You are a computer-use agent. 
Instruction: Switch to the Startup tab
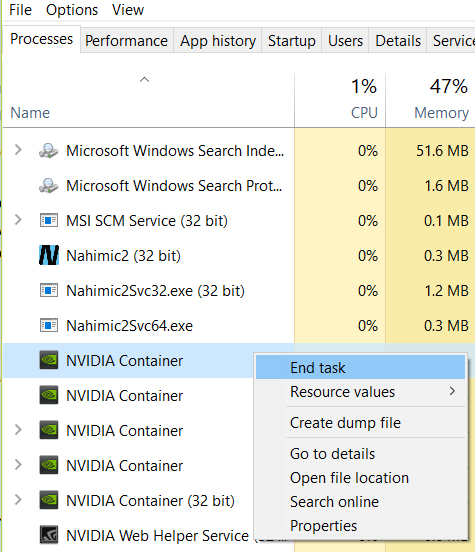[x=292, y=41]
